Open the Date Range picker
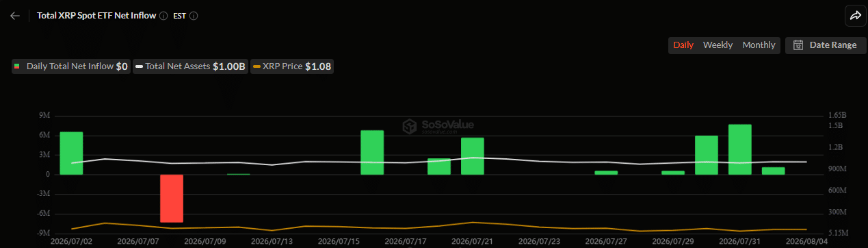The width and height of the screenshot is (868, 248). point(826,45)
